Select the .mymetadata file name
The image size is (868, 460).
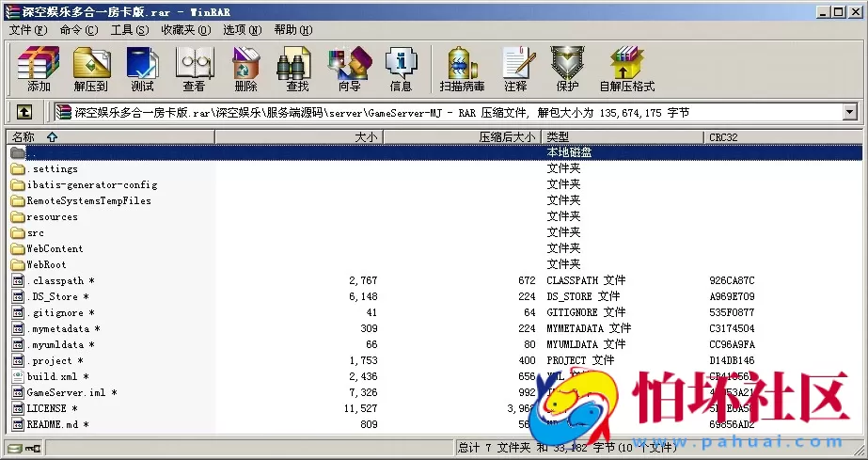(63, 329)
